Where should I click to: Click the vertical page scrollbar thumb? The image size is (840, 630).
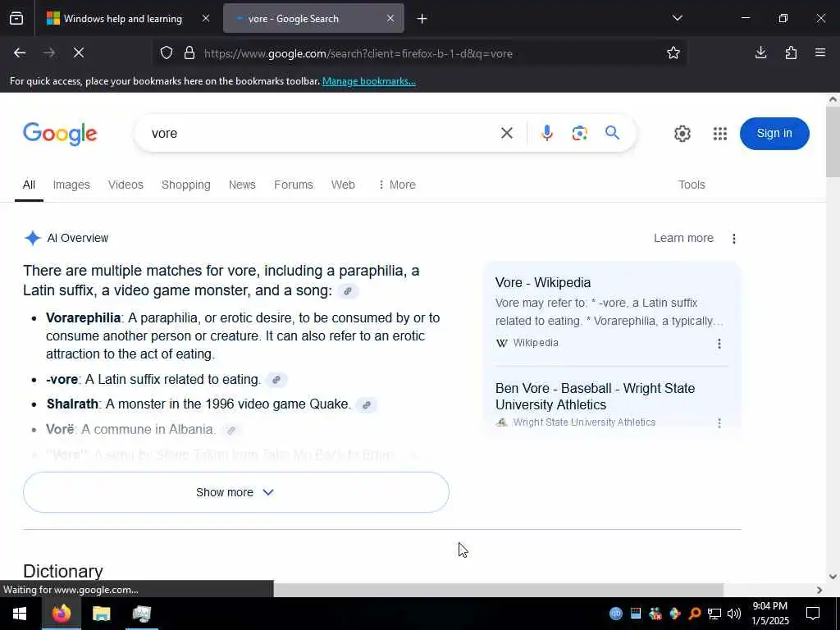[833, 141]
